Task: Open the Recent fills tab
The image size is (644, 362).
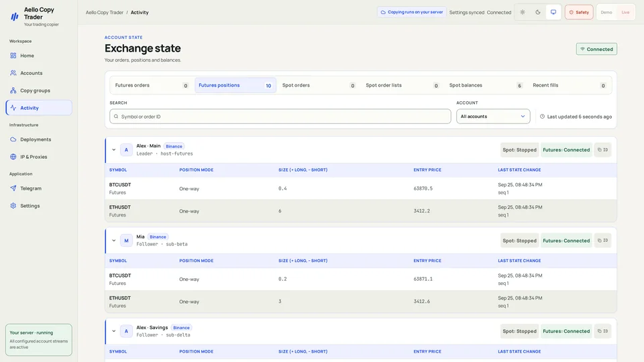Action: pos(570,85)
